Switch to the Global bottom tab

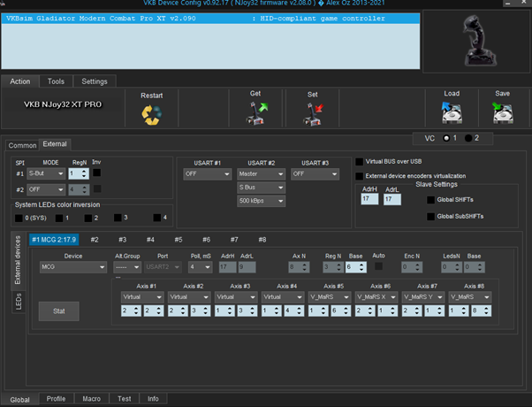coord(20,400)
